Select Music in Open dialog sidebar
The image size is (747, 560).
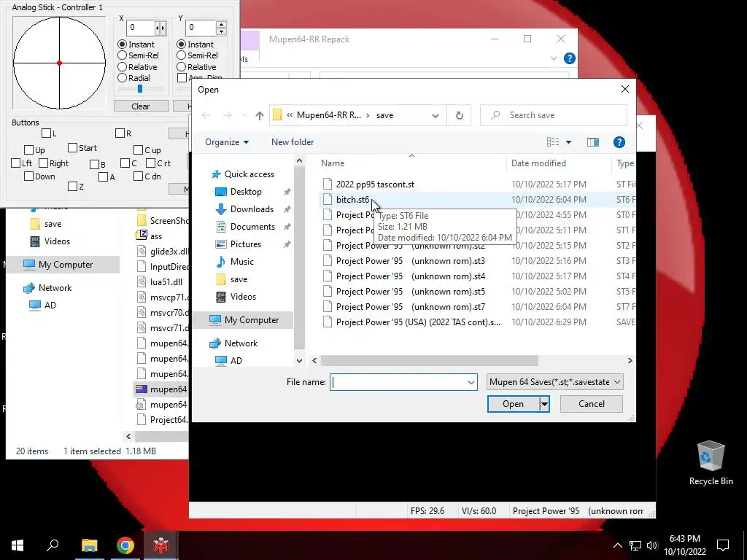click(x=241, y=262)
